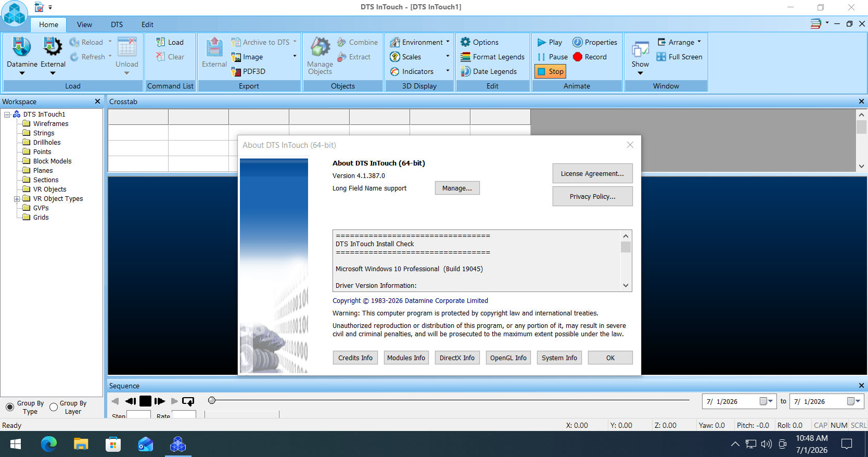Click the Unload table icon
This screenshot has height=457, width=868.
coord(126,47)
